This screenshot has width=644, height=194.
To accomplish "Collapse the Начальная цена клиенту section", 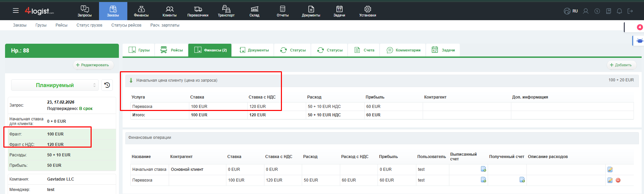I will 131,80.
